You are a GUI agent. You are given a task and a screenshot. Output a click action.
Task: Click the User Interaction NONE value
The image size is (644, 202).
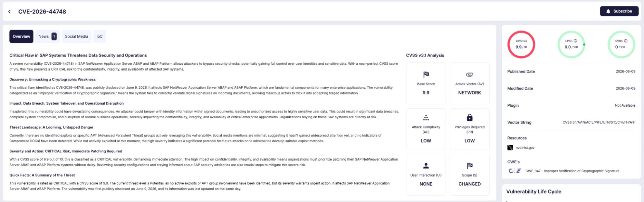pos(426,184)
